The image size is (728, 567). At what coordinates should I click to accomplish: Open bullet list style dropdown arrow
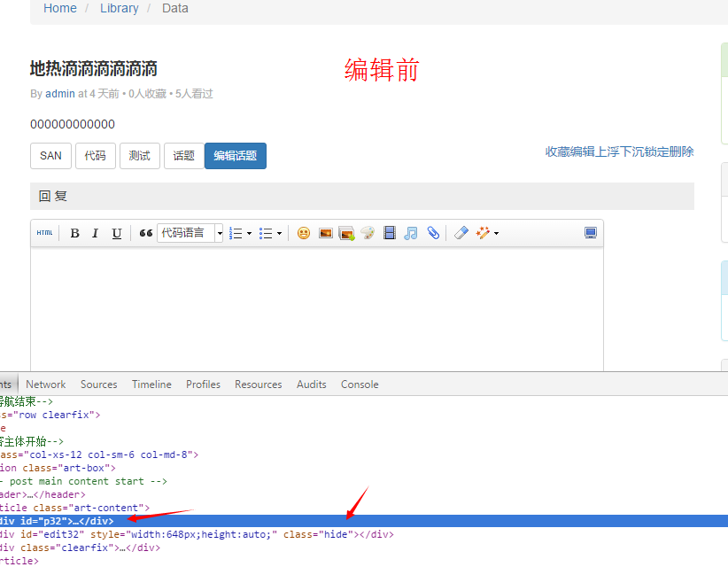pos(279,233)
